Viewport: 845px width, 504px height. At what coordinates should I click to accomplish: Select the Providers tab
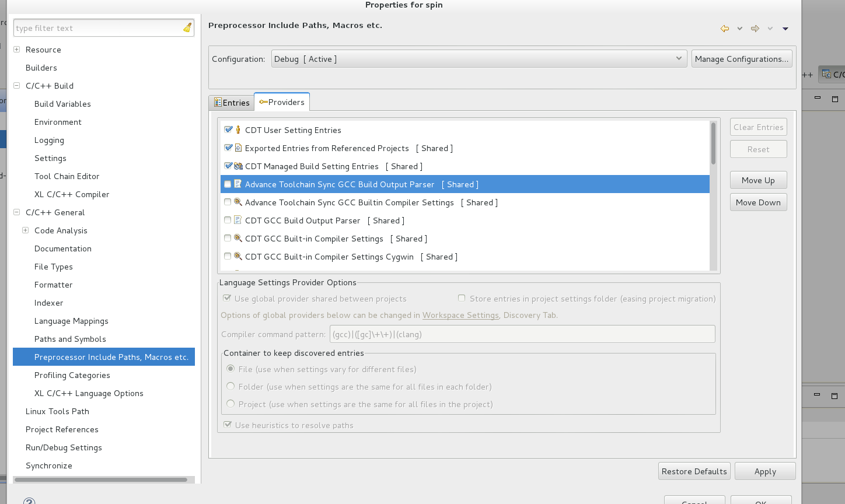[x=282, y=102]
